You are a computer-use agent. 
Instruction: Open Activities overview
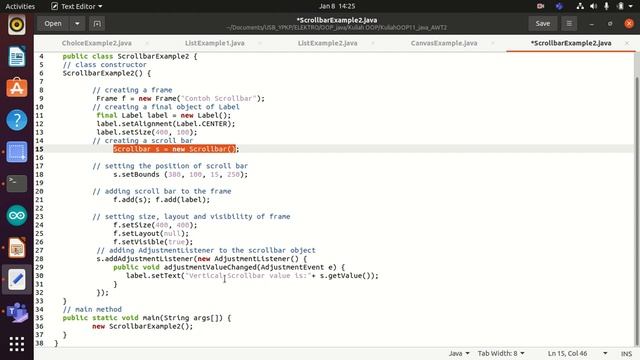pyautogui.click(x=20, y=6)
